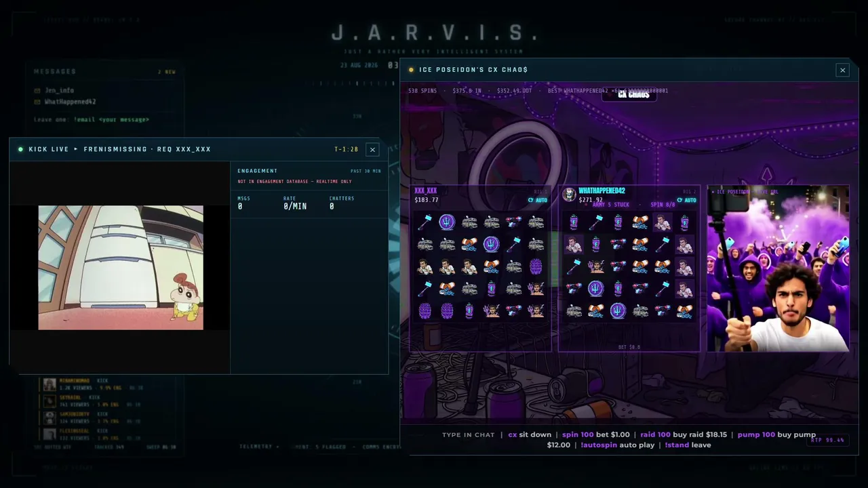Select the purple can in XXX_XXX's fourth row

[491, 289]
